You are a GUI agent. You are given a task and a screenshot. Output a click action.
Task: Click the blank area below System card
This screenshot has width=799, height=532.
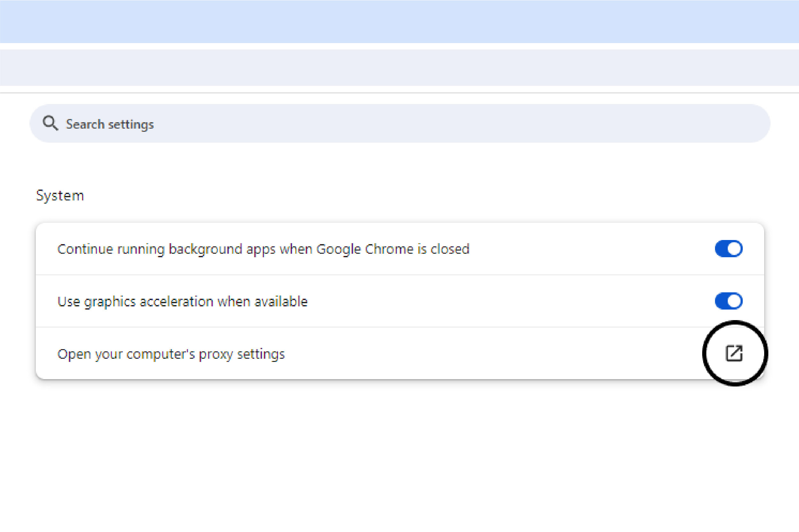tap(399, 458)
